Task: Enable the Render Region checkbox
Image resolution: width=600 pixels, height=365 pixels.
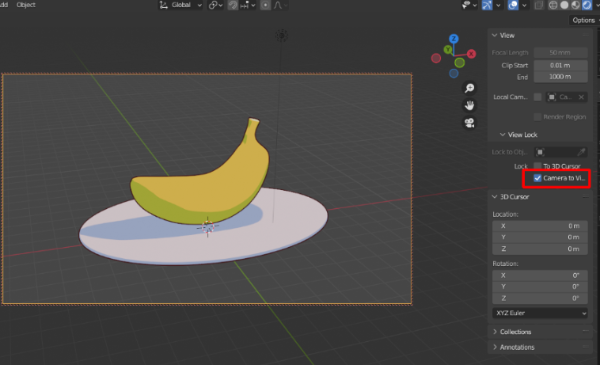Action: pyautogui.click(x=538, y=117)
